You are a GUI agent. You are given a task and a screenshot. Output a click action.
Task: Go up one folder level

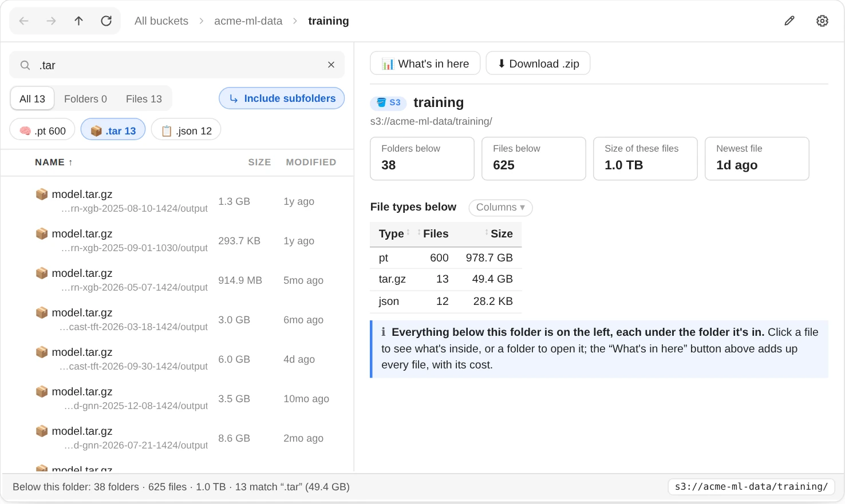79,21
